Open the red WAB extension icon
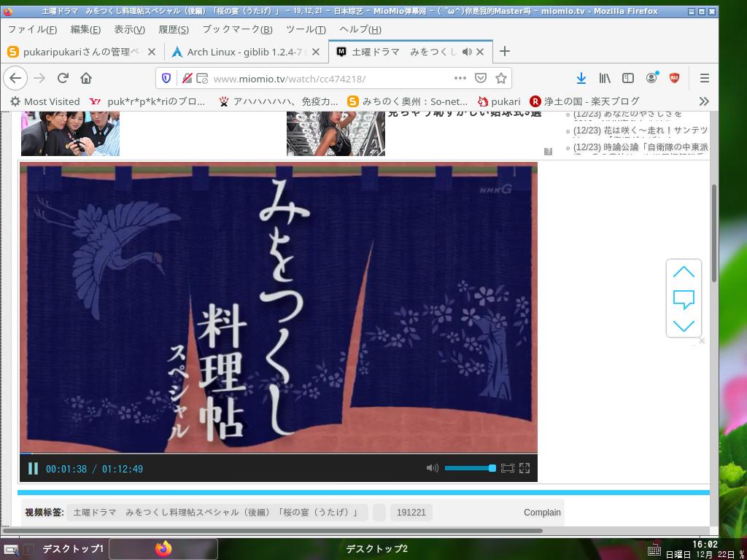747x560 pixels. [675, 78]
